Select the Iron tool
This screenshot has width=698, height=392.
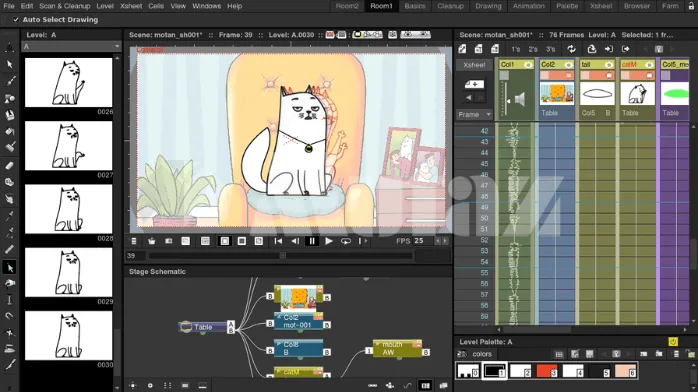point(9,349)
